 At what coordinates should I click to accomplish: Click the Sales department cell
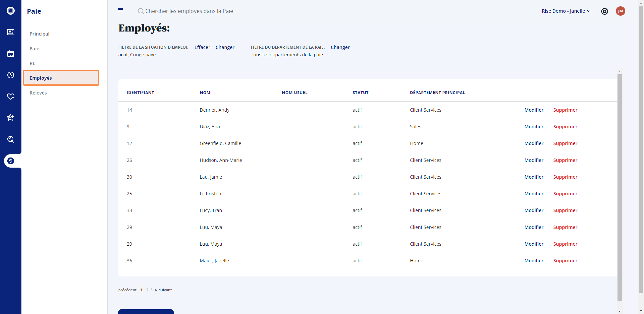pyautogui.click(x=415, y=127)
